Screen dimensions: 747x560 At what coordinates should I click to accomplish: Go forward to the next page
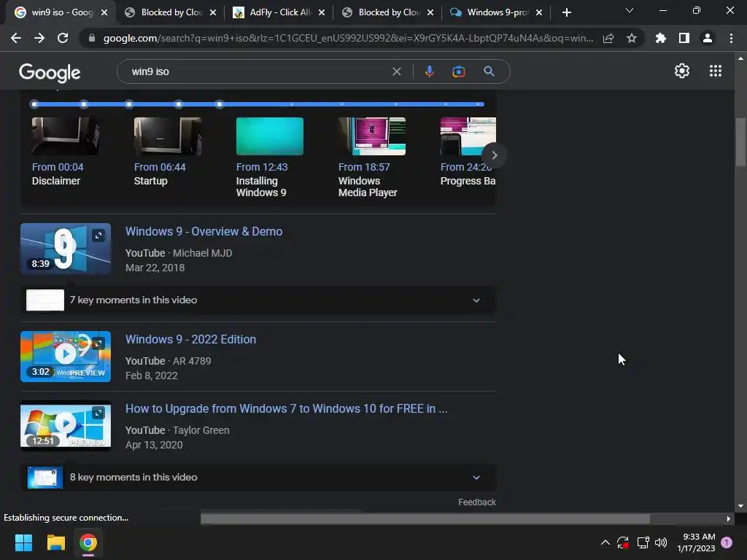(x=39, y=38)
